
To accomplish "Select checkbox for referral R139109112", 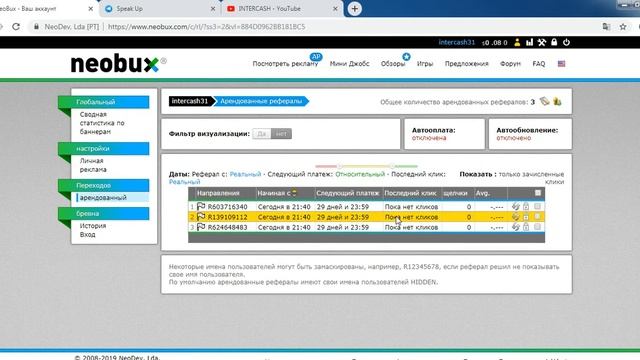I will pos(538,216).
